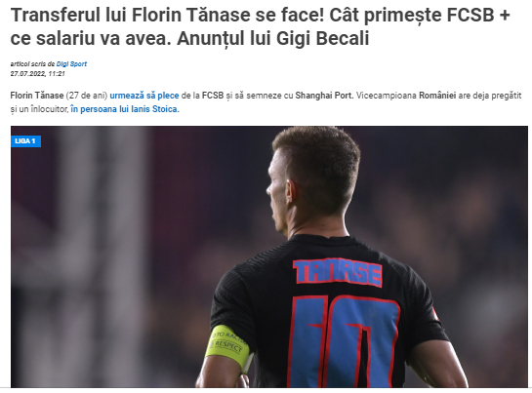Open the Digi Sport author link
Screen dimensions: 532x393
click(71, 63)
